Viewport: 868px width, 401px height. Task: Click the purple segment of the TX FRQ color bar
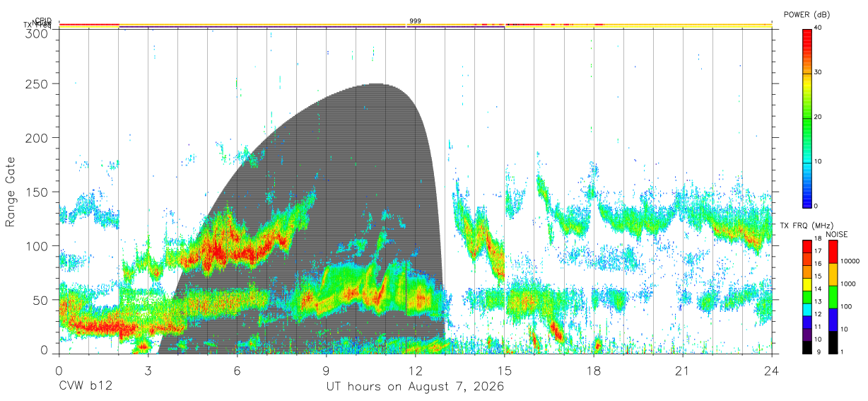point(807,335)
